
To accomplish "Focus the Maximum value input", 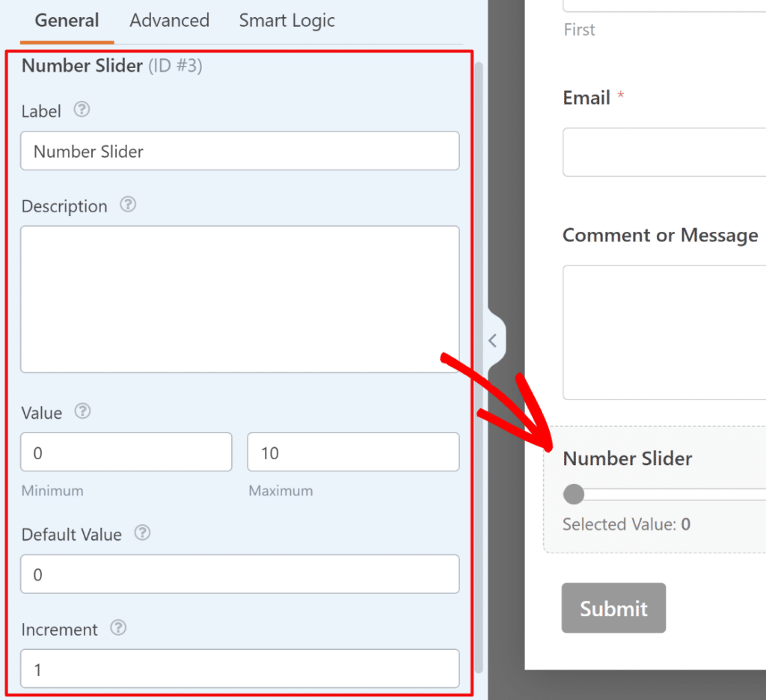I will pos(353,452).
